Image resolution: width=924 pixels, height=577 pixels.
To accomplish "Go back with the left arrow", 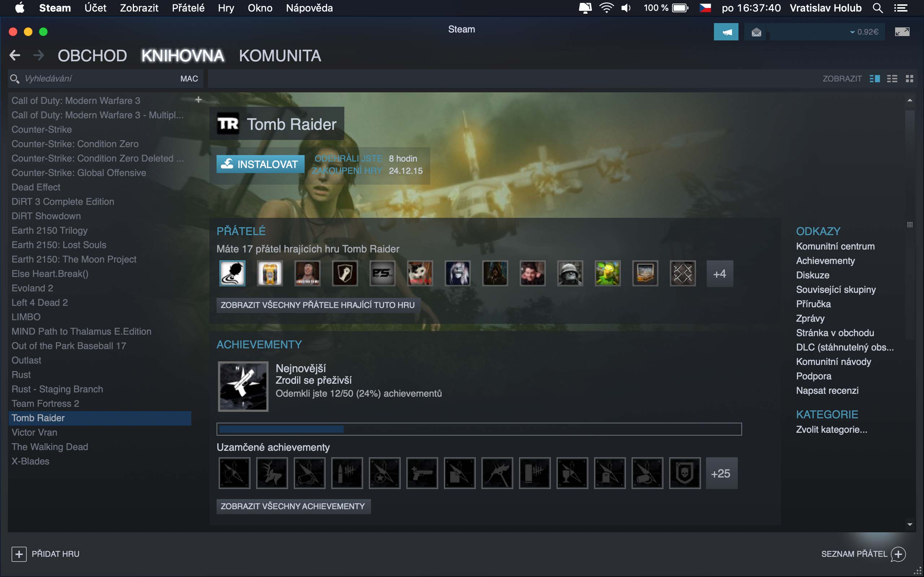I will pos(15,56).
